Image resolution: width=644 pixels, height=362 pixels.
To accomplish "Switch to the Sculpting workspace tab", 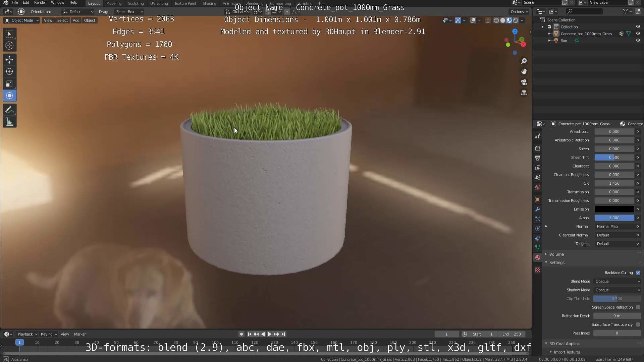I will click(x=136, y=3).
